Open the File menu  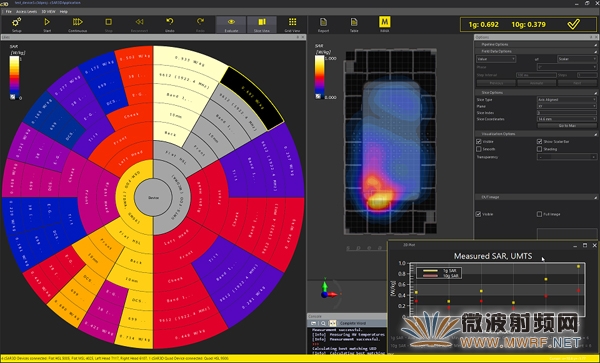coord(8,11)
